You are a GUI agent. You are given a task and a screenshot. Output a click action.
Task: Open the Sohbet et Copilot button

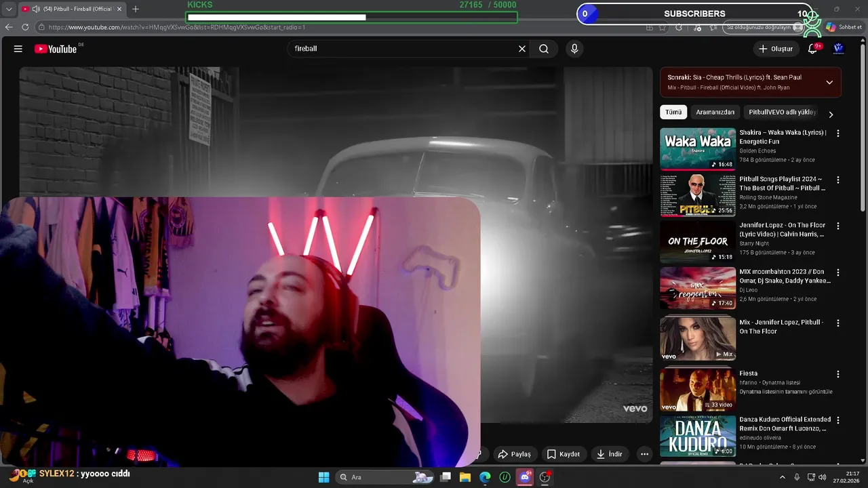pos(844,27)
